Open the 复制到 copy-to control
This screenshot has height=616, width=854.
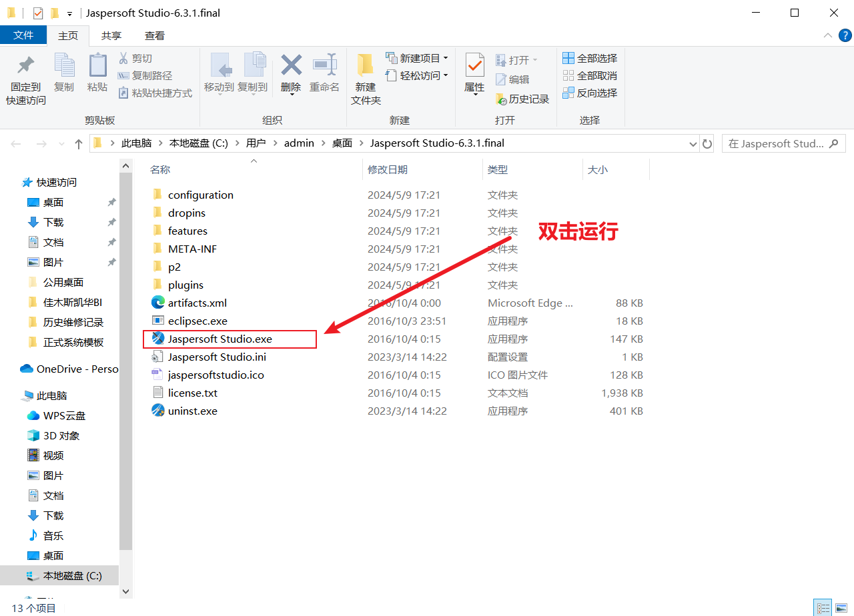point(252,73)
